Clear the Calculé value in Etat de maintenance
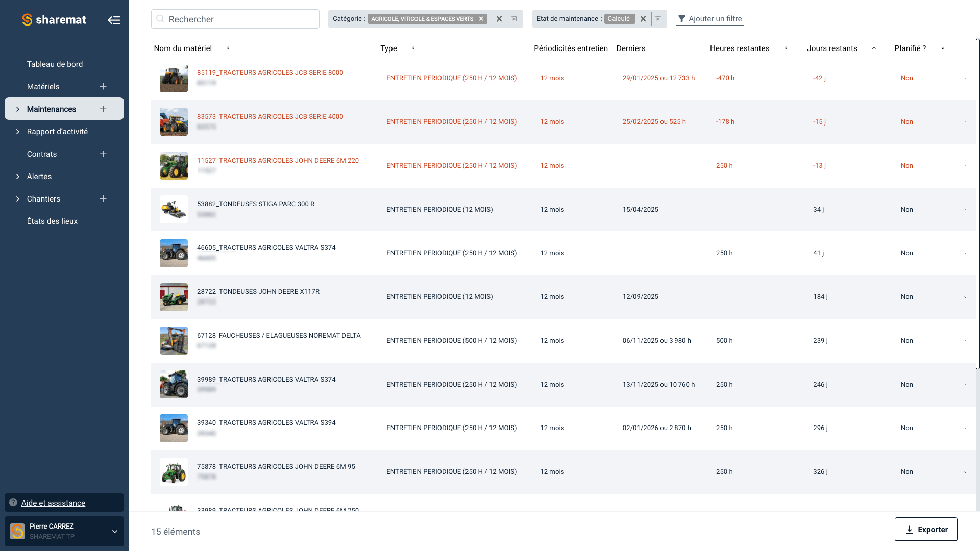This screenshot has width=980, height=551. coord(643,18)
